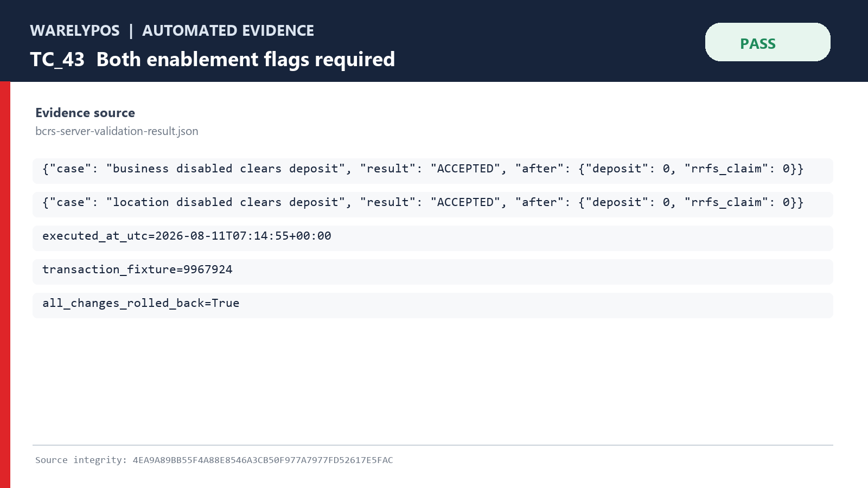Click the "business disabled clears deposit" JSON row
Viewport: 868px width, 488px height.
coord(433,171)
